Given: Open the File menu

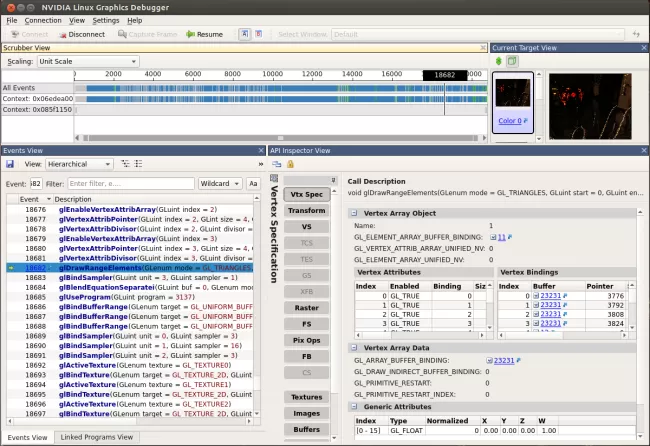Looking at the screenshot, I should pos(12,20).
